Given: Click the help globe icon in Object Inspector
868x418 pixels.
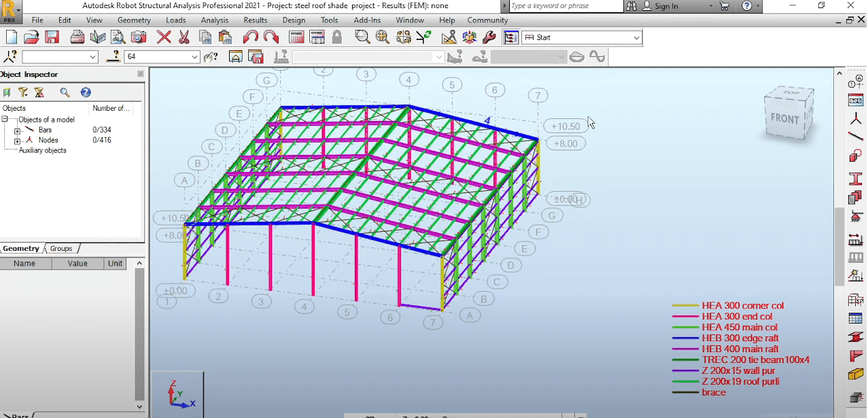Looking at the screenshot, I should 84,92.
